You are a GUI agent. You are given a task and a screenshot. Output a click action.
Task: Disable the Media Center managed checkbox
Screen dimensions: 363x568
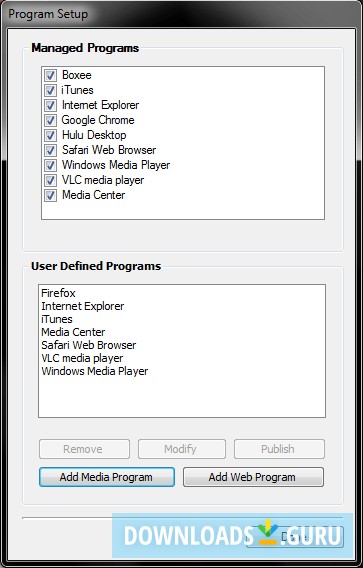[x=50, y=196]
